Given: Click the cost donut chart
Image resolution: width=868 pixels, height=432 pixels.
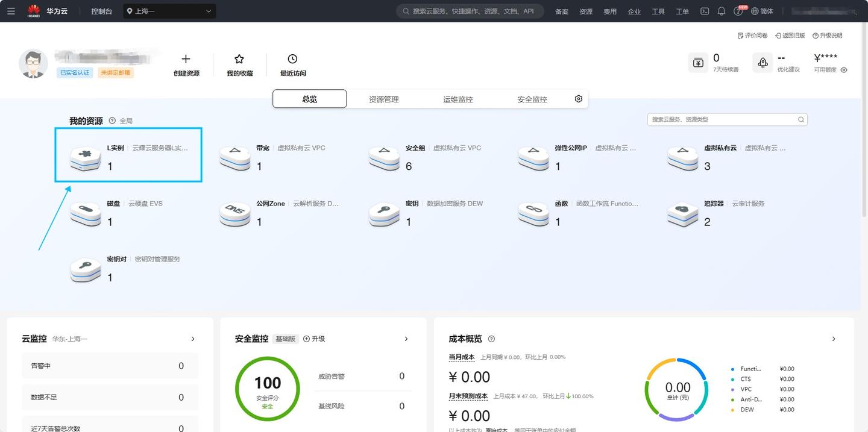Looking at the screenshot, I should [676, 389].
